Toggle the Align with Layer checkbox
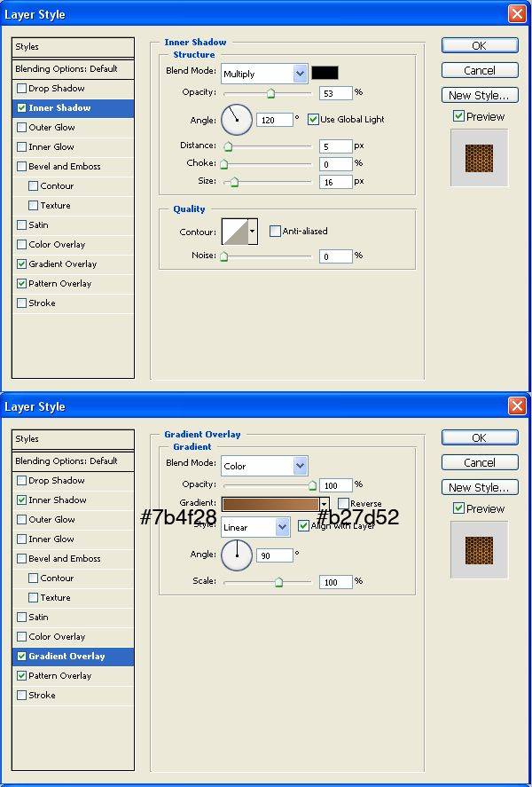 click(x=304, y=526)
